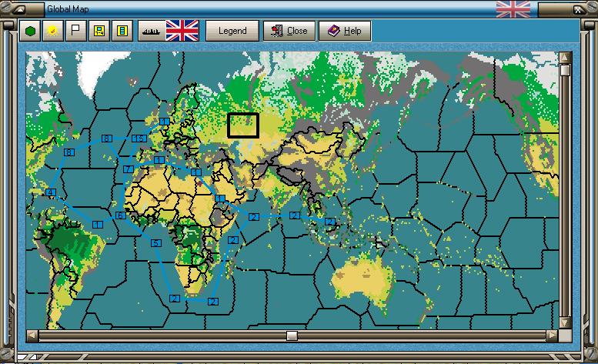Select the sea route marker labeled 5
The height and width of the screenshot is (364, 598).
pos(156,243)
